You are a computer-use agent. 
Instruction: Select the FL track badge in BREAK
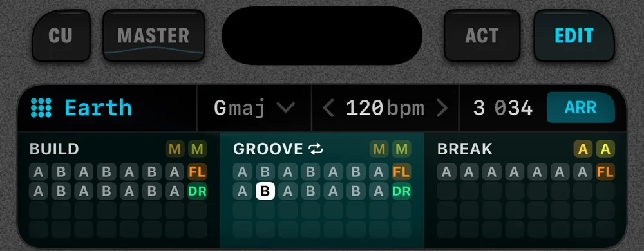pyautogui.click(x=605, y=172)
